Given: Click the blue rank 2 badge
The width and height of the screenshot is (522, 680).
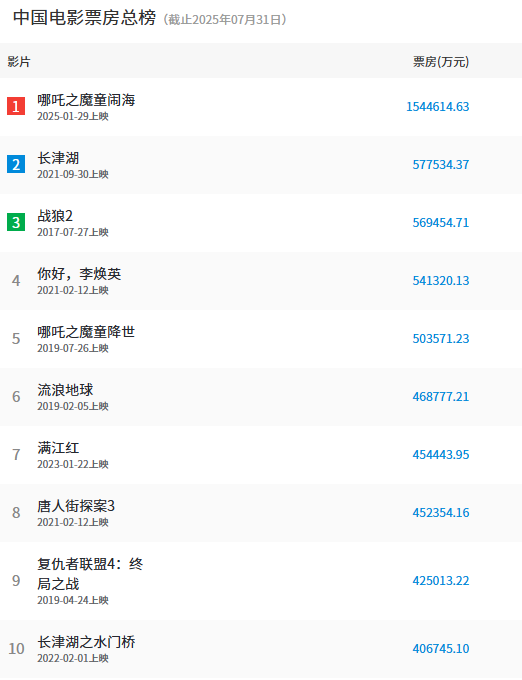Looking at the screenshot, I should click(16, 164).
